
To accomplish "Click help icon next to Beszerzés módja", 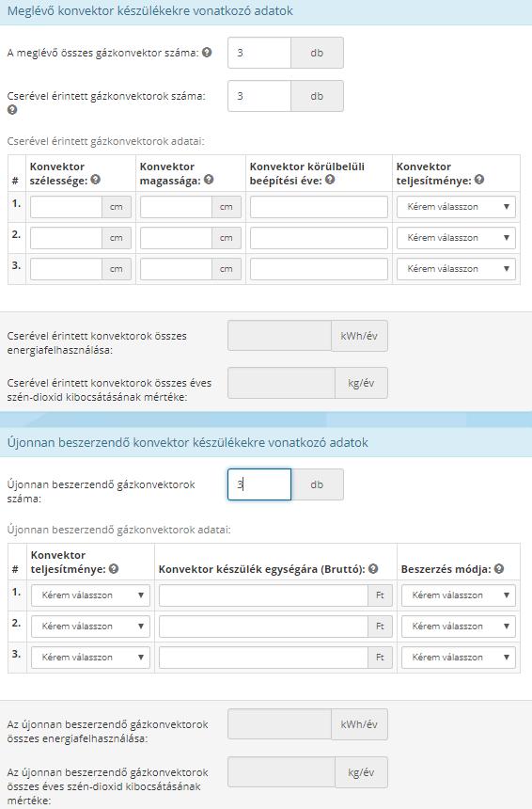I will coord(498,568).
